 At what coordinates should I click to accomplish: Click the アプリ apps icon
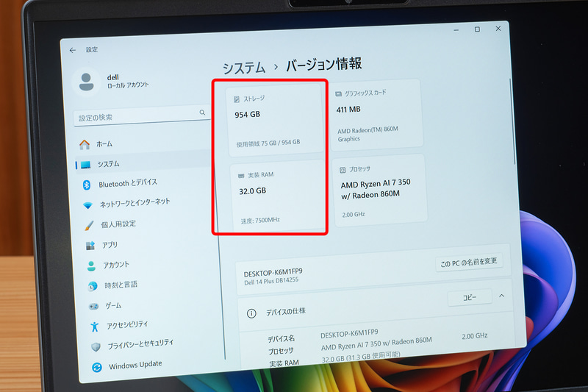tap(90, 246)
